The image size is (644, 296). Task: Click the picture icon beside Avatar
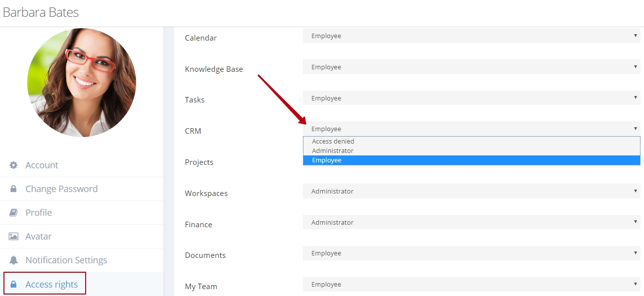pyautogui.click(x=13, y=236)
